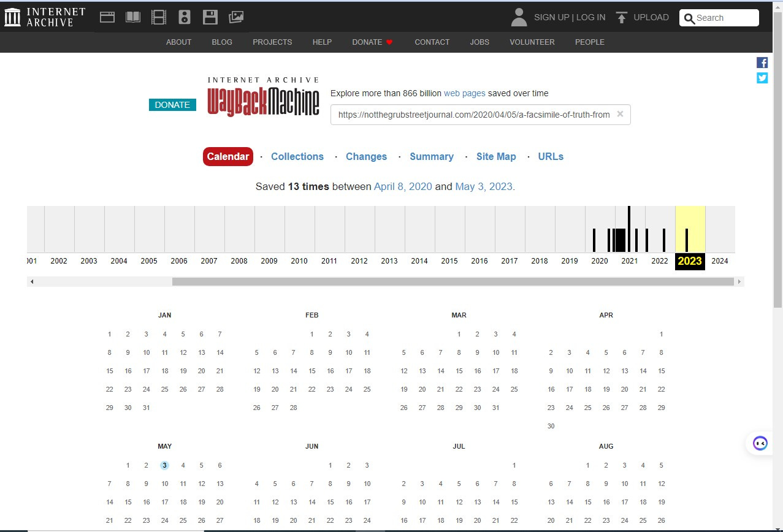
Task: Click the upload arrow icon
Action: (622, 18)
